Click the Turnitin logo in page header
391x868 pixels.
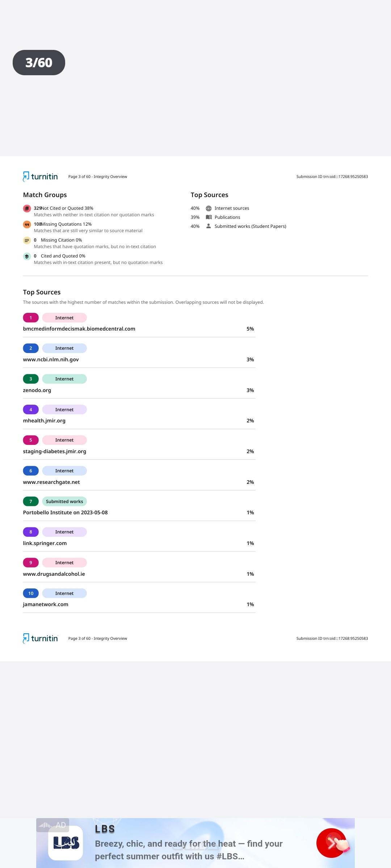[x=41, y=176]
